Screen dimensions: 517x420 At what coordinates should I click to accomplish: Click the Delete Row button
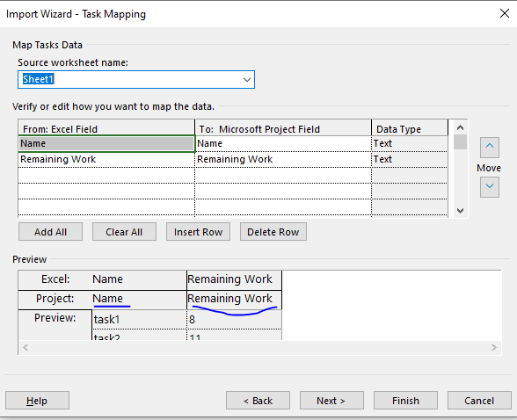point(273,232)
